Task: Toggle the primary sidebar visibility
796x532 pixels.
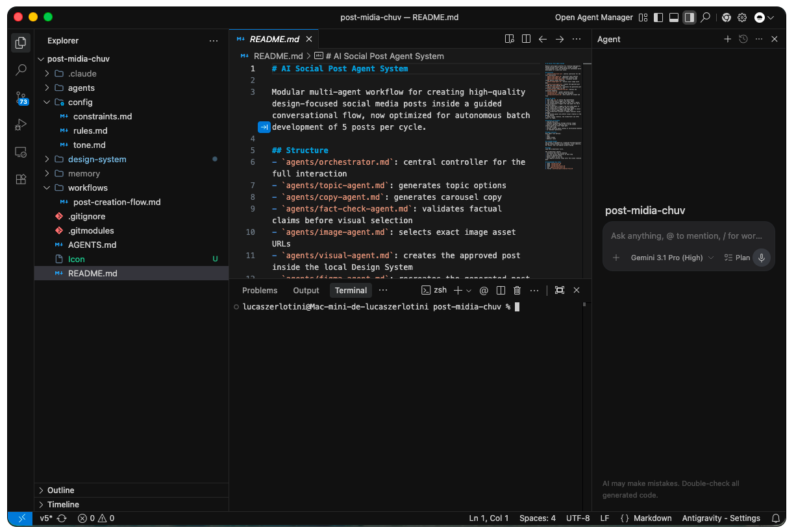Action: click(658, 18)
